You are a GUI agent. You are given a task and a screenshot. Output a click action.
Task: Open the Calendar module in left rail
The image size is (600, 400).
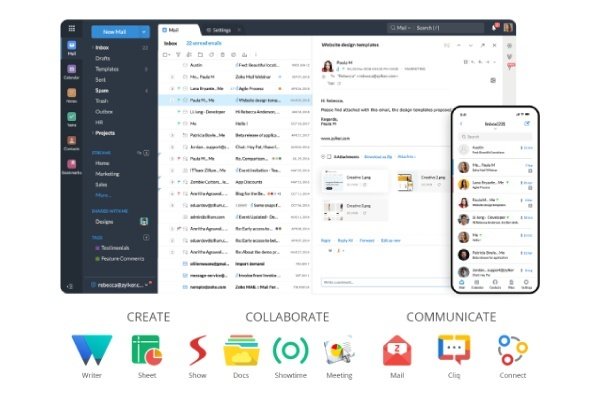72,72
